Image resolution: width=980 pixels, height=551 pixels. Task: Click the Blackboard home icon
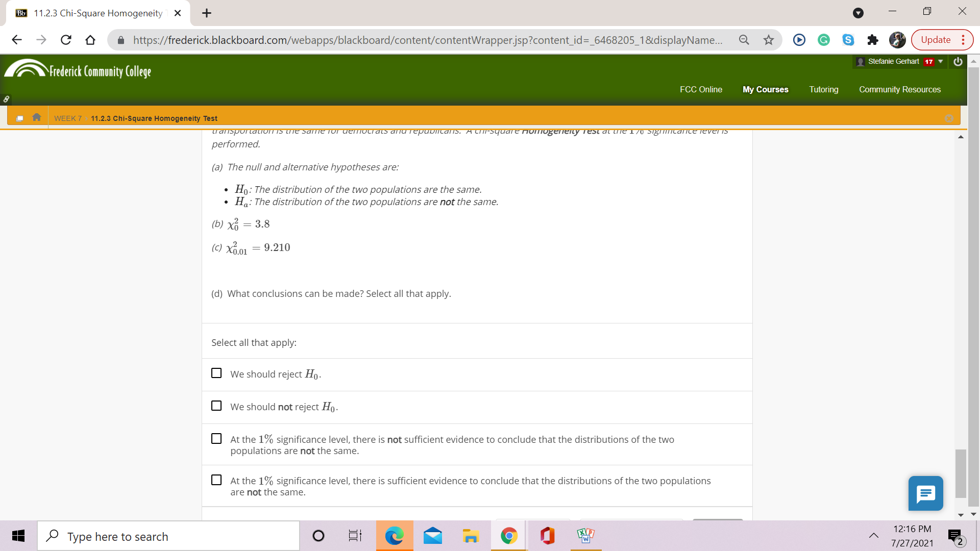(x=37, y=117)
